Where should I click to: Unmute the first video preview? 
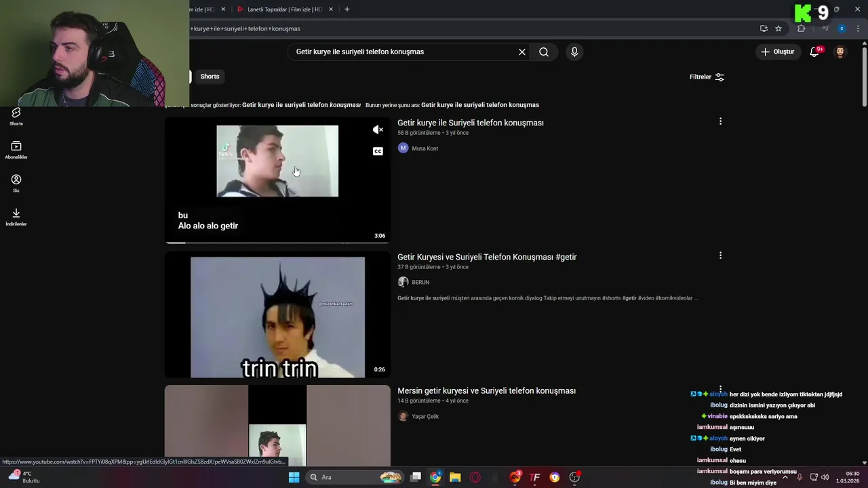tap(378, 129)
